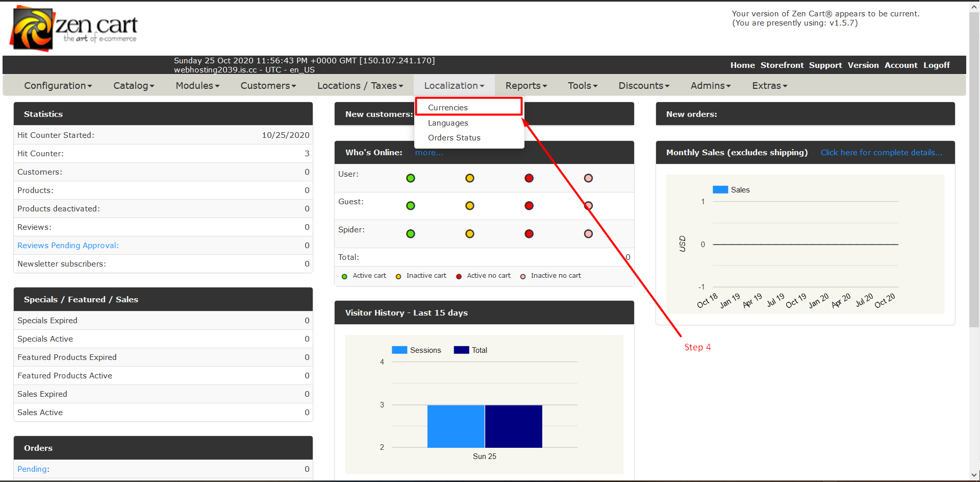
Task: Open Reviews Pending Approval link
Action: point(68,246)
